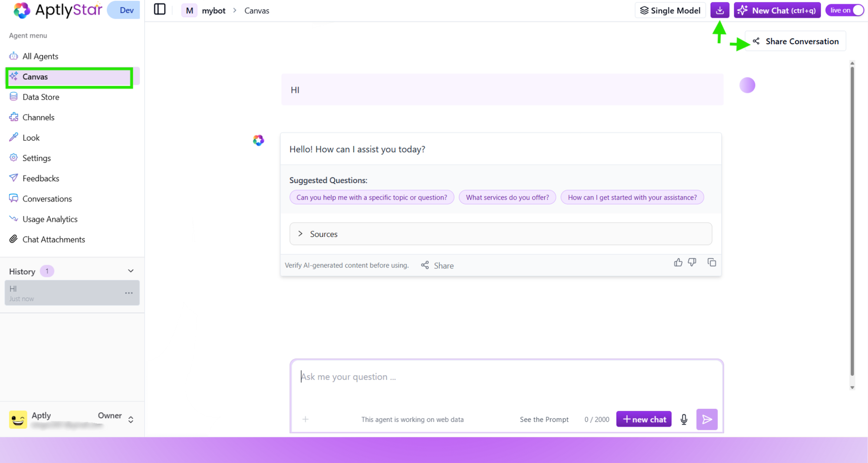Open the Look customization page
868x463 pixels.
coord(31,138)
